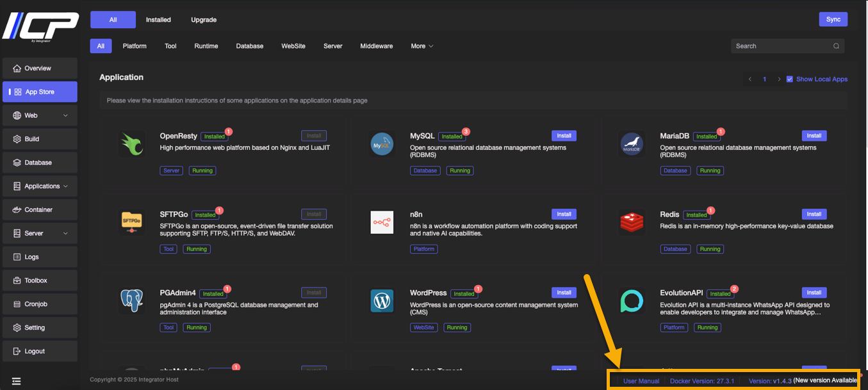Click the EvolutionAPI chat bubble logo
Image resolution: width=868 pixels, height=390 pixels.
pyautogui.click(x=632, y=300)
